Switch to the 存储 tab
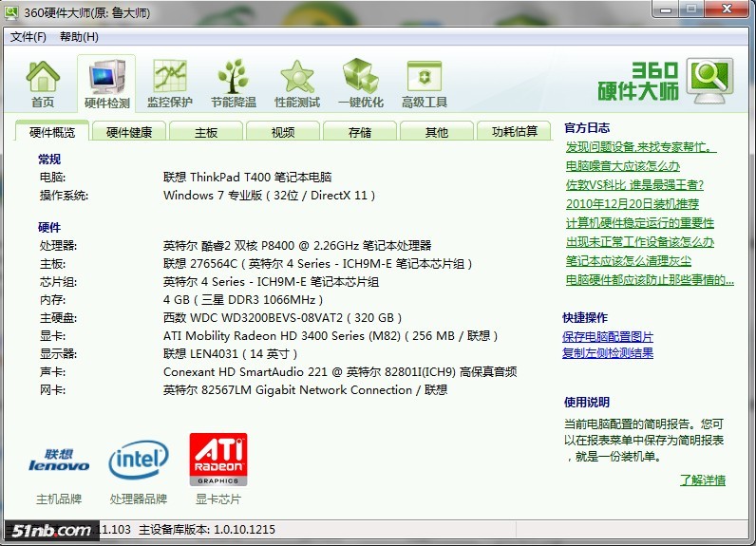The width and height of the screenshot is (756, 546). point(360,132)
